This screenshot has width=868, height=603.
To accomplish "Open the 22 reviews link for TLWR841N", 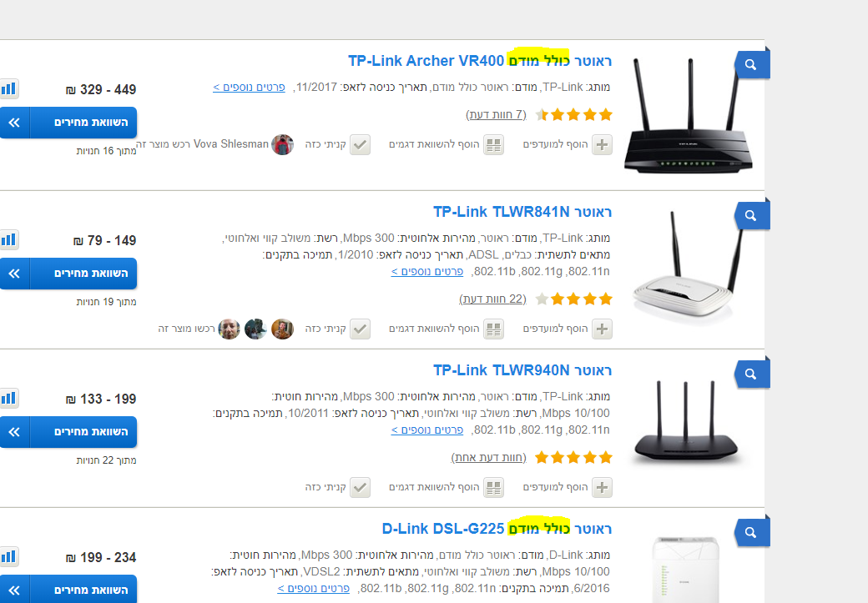I will tap(492, 299).
